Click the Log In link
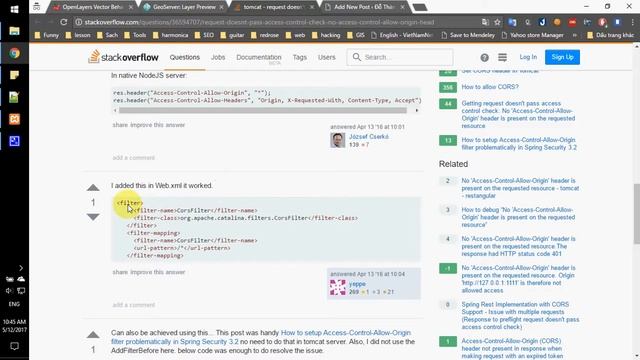The image size is (640, 360). 528,57
